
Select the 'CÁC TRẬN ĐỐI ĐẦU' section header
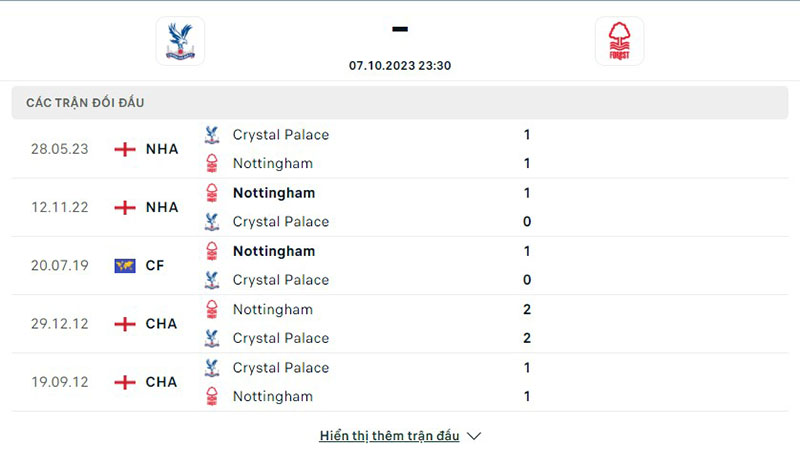point(92,103)
